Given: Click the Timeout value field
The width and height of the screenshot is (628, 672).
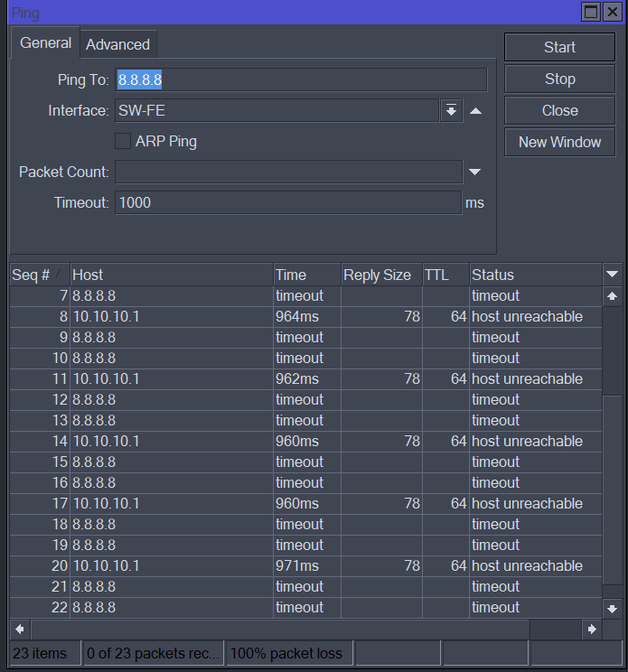Looking at the screenshot, I should 288,202.
